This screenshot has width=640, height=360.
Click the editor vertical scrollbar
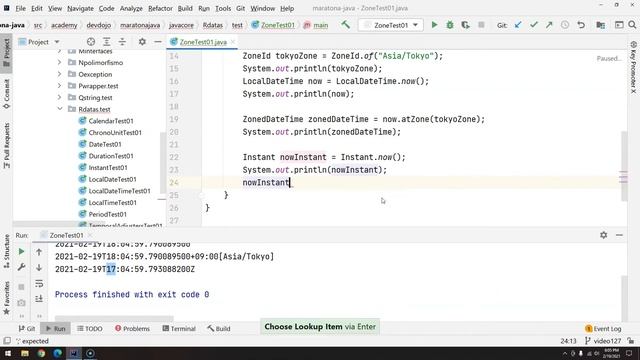(x=624, y=166)
